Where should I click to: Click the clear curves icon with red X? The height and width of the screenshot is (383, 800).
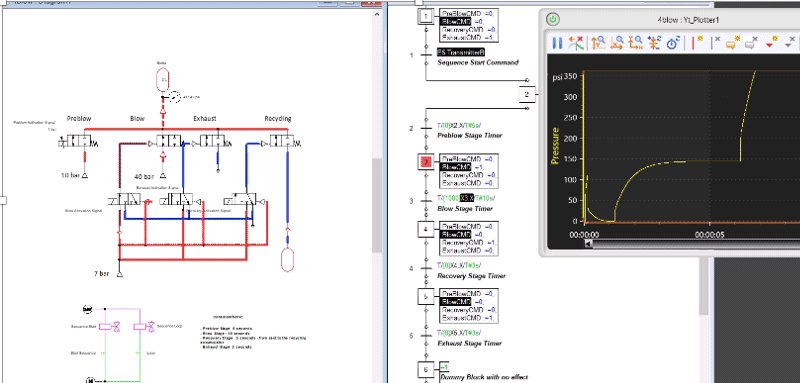point(577,43)
